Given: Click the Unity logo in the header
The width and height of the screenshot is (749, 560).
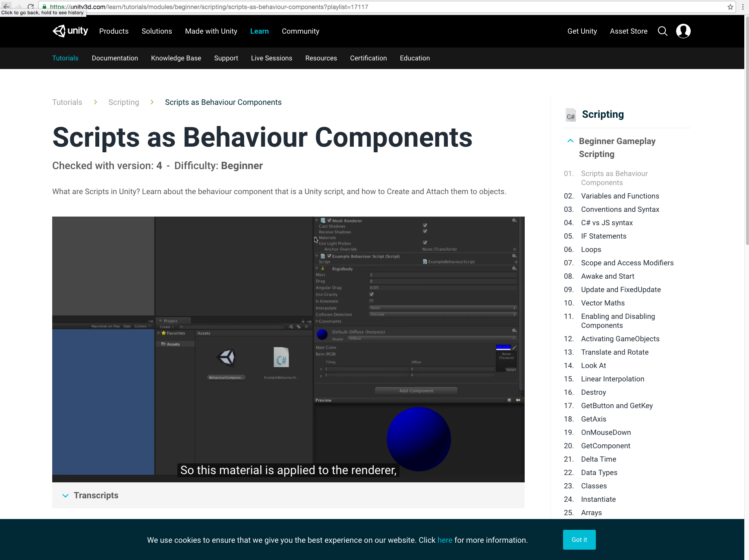Looking at the screenshot, I should coord(70,31).
